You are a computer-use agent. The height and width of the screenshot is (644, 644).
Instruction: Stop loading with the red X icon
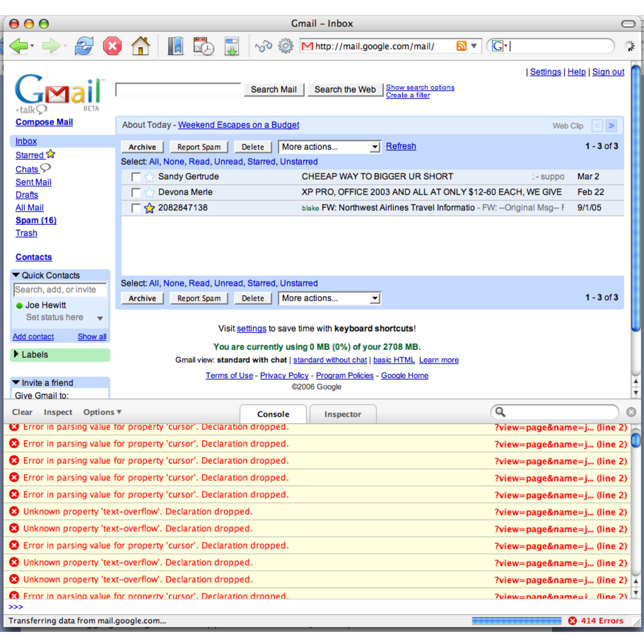coord(112,46)
